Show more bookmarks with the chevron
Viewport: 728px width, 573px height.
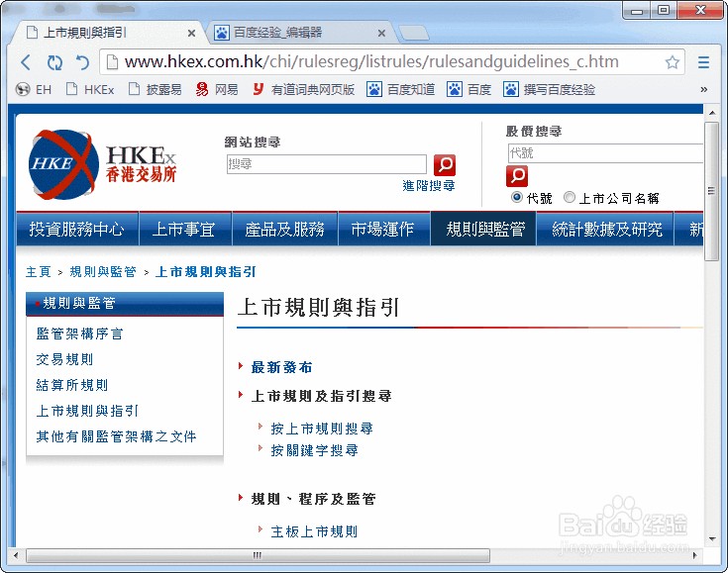[x=704, y=89]
